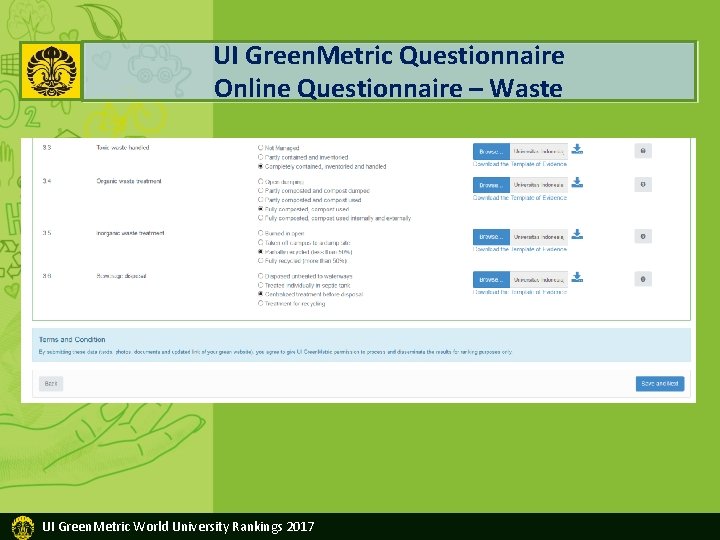The height and width of the screenshot is (540, 720).
Task: Open the Template of Evidence link for Inorganic waste
Action: pos(520,249)
